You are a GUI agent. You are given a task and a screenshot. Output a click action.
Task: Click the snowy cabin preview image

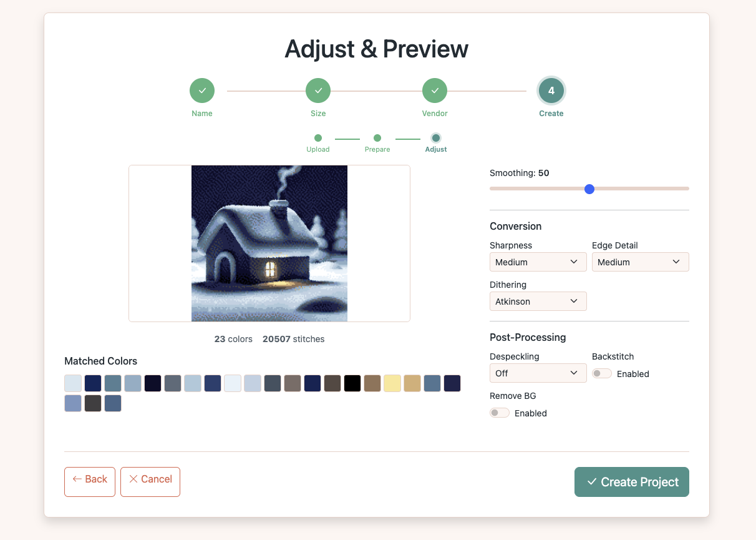(269, 243)
